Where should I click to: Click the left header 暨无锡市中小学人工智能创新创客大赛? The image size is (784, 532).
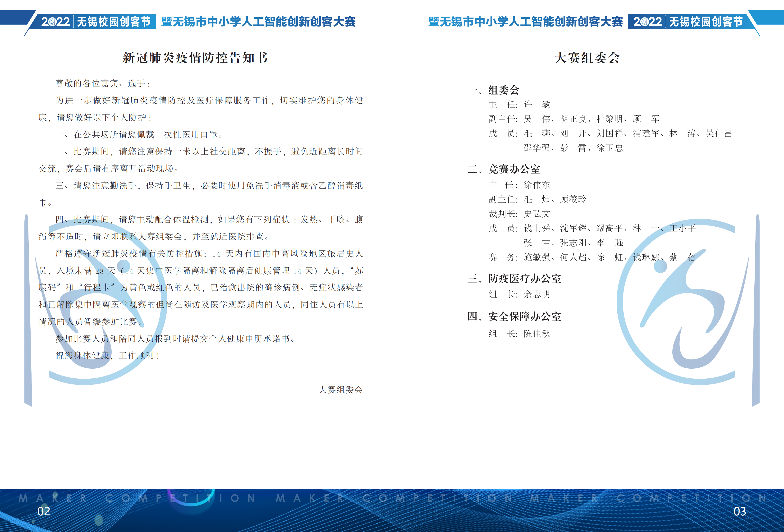pyautogui.click(x=258, y=22)
